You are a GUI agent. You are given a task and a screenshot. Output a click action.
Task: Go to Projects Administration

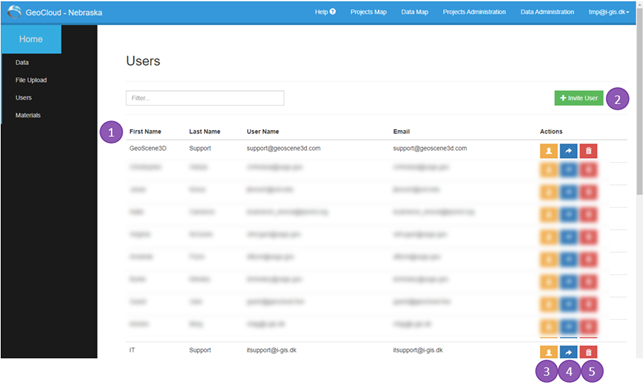474,12
